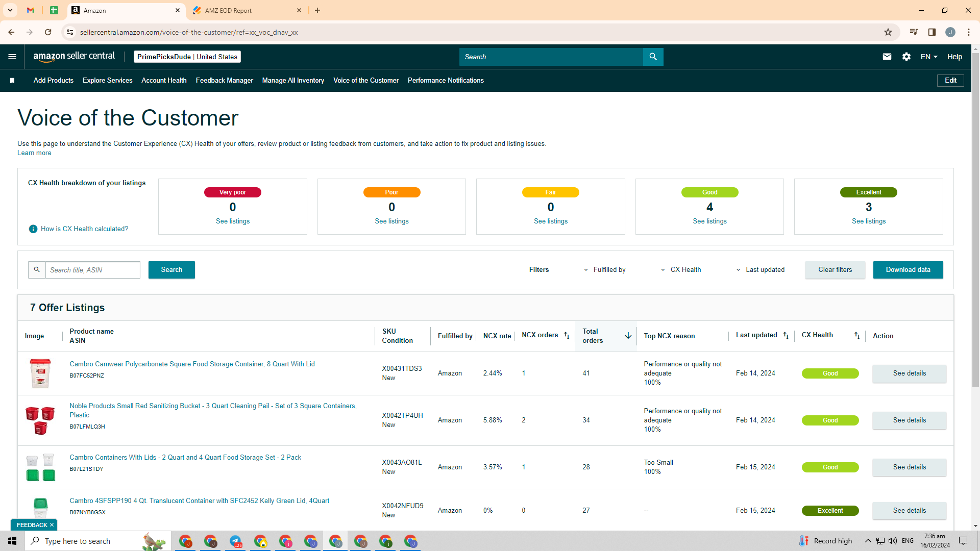Screen dimensions: 980x551
Task: Open Account Health menu item
Action: [164, 81]
